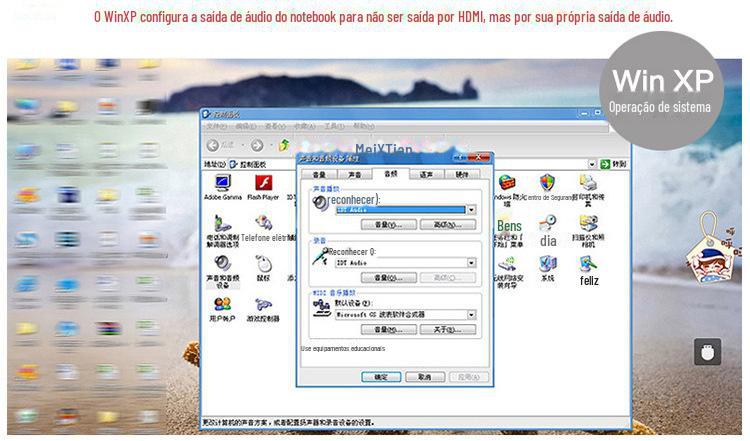Click playback Volume button under highlighted device
750x441 pixels.
pyautogui.click(x=388, y=225)
